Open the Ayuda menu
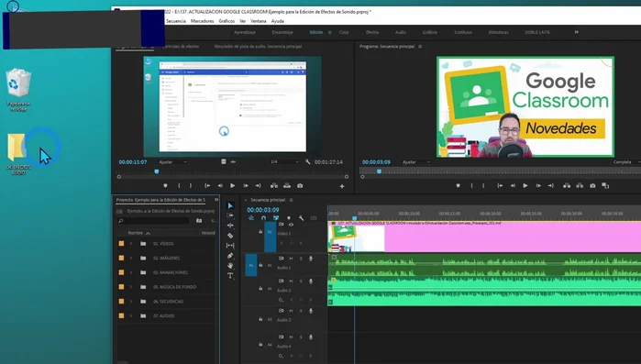 click(278, 21)
